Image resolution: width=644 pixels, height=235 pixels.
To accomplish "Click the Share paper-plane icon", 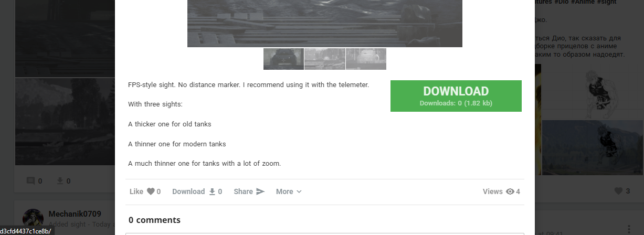I will pyautogui.click(x=260, y=192).
